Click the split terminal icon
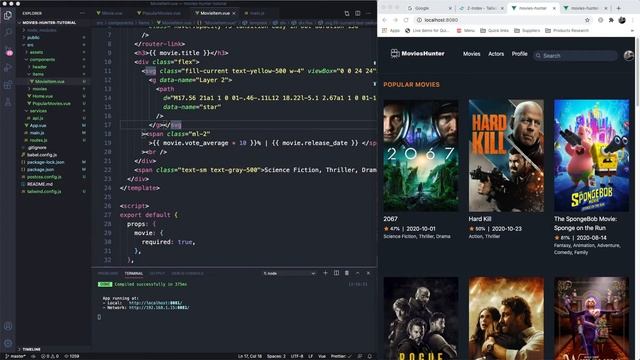Screen dimensions: 640x360 pos(336,273)
